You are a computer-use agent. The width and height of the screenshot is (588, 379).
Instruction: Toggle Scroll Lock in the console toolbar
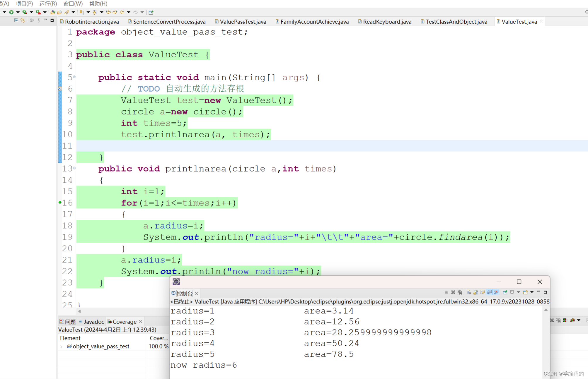tap(475, 292)
